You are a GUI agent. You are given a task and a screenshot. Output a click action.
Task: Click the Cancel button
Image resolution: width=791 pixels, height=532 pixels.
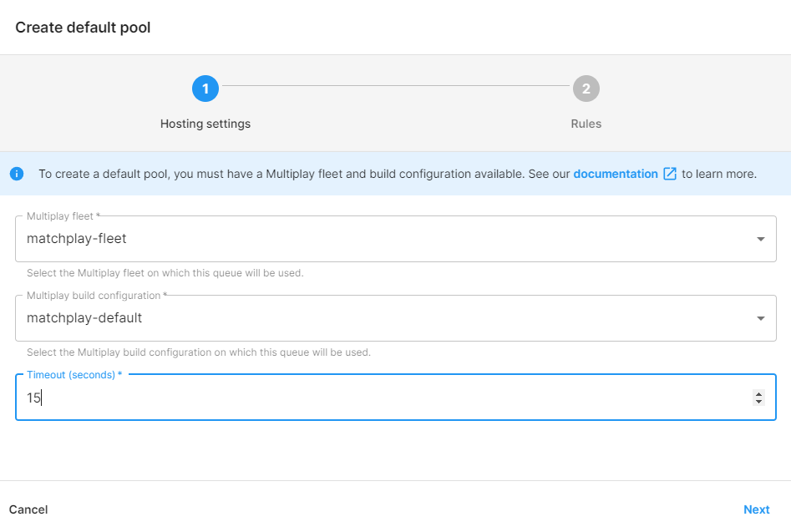[x=28, y=509]
